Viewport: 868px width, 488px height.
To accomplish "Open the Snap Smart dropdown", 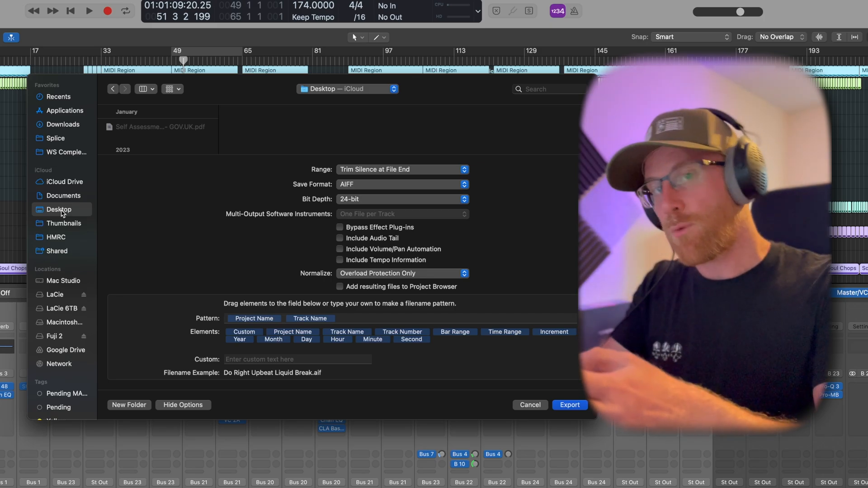I will [691, 37].
